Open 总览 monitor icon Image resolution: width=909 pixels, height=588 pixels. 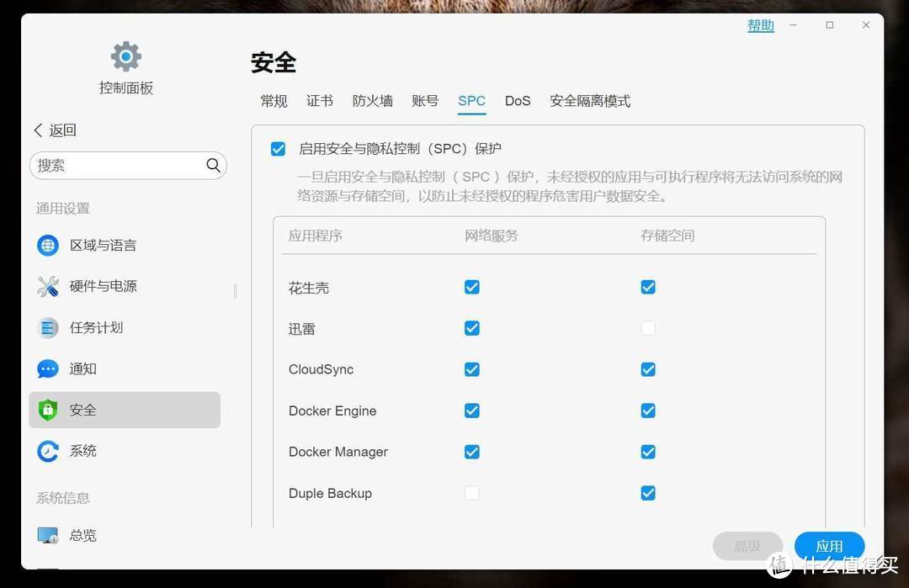(48, 535)
